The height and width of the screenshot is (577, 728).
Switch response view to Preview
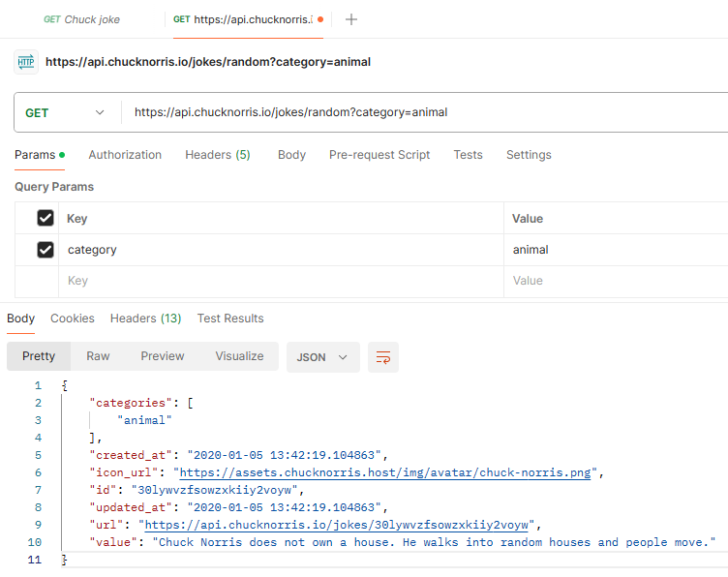coord(163,356)
